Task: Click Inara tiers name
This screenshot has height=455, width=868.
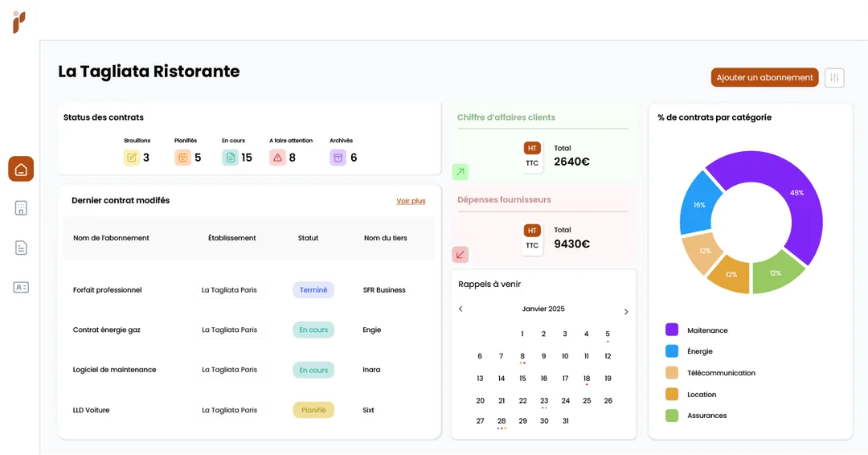Action: click(371, 370)
